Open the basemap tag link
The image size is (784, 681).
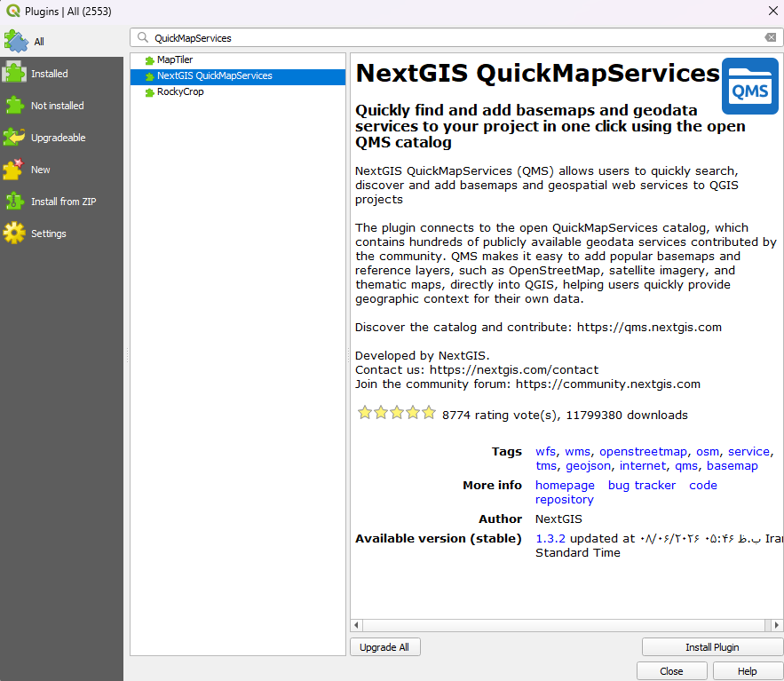732,465
